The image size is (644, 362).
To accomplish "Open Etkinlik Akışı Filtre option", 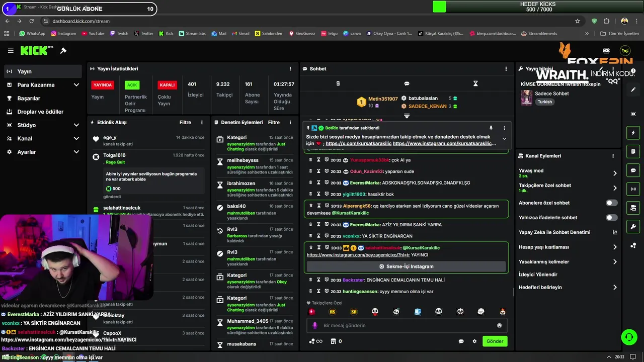I will [x=185, y=122].
